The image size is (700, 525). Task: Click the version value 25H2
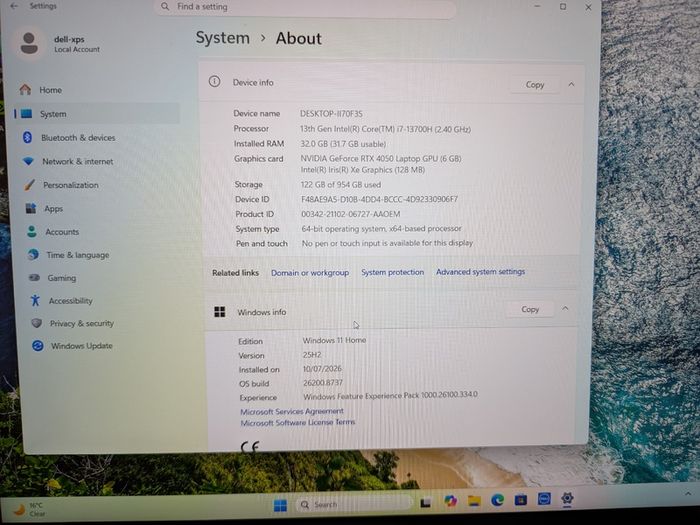click(x=312, y=355)
